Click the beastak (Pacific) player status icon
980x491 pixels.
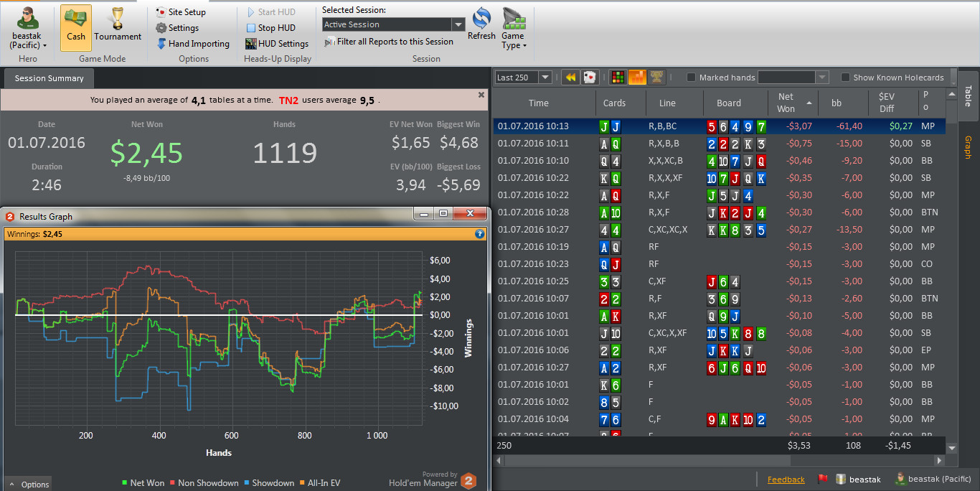900,479
